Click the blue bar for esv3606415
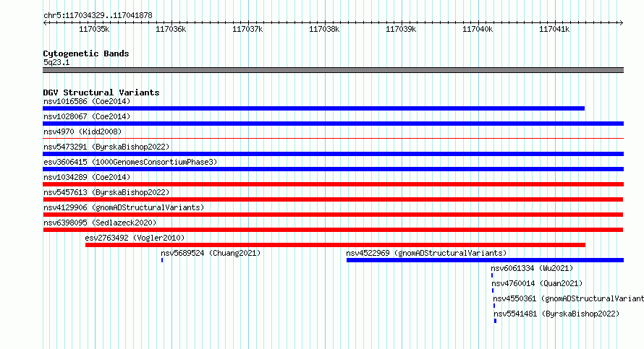The image size is (644, 349). coord(333,169)
